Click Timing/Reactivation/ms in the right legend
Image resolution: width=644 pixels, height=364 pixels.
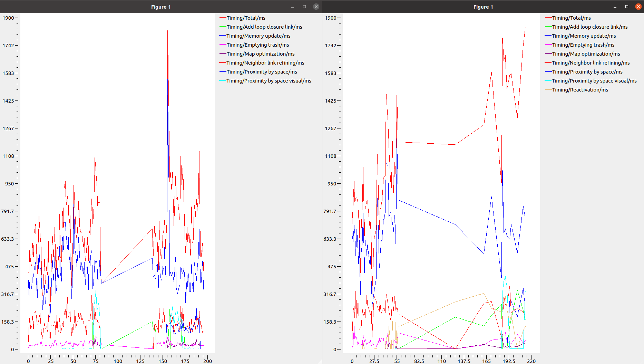pos(580,90)
